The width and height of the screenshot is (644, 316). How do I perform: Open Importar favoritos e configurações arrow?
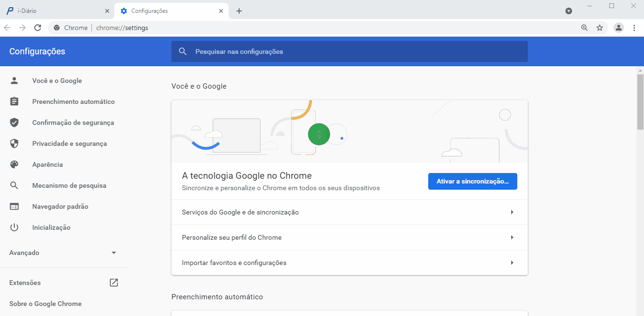tap(512, 263)
